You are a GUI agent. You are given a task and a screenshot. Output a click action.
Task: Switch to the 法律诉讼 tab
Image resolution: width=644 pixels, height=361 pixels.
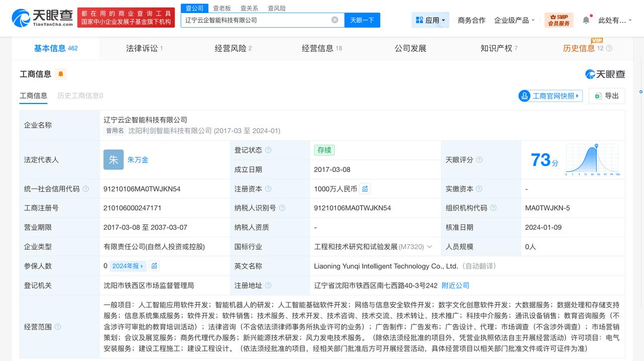[143, 48]
